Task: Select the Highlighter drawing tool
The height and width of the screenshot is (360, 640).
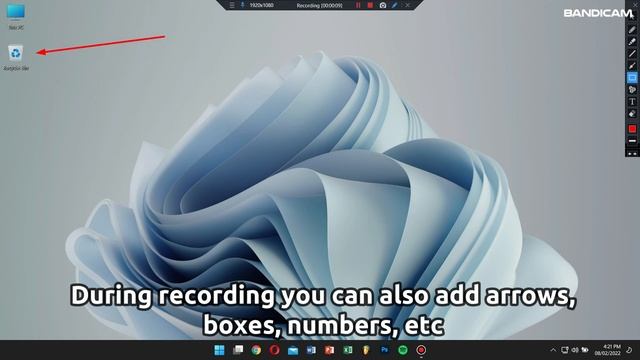Action: (x=632, y=42)
